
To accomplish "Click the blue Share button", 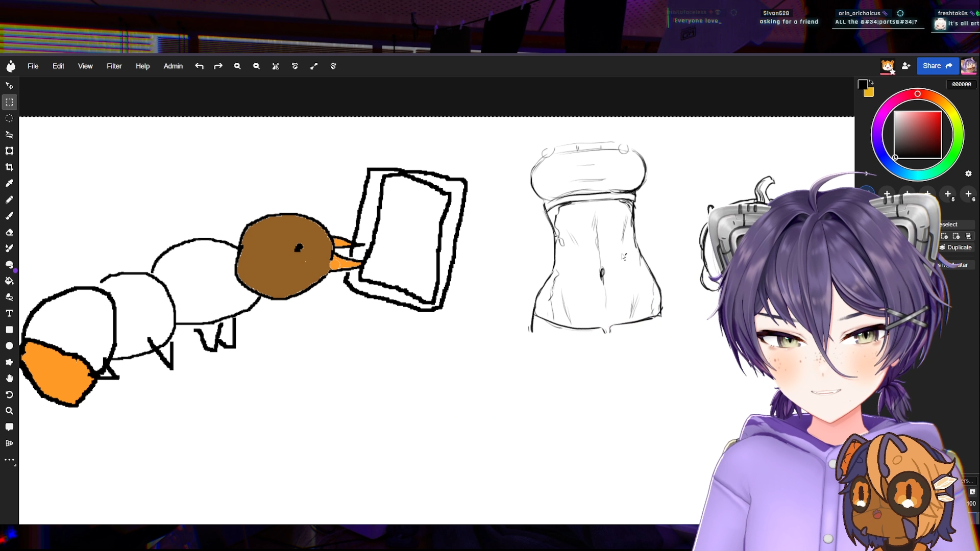I will coord(937,66).
